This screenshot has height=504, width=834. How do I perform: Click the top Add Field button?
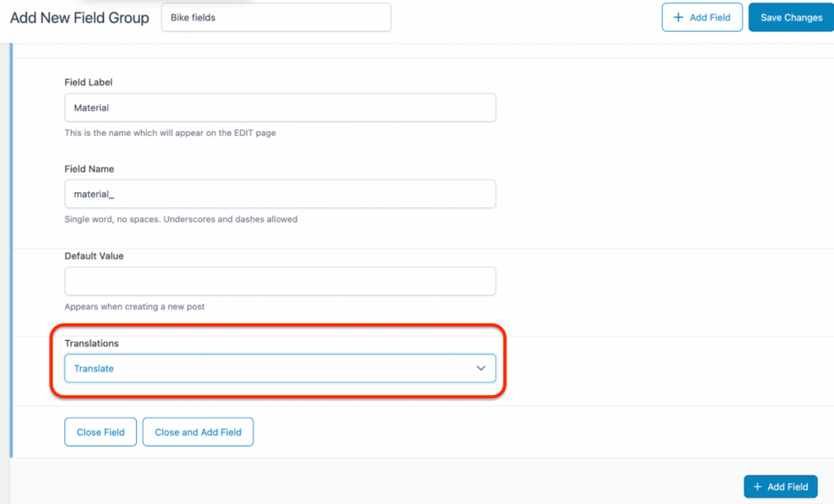pos(702,17)
